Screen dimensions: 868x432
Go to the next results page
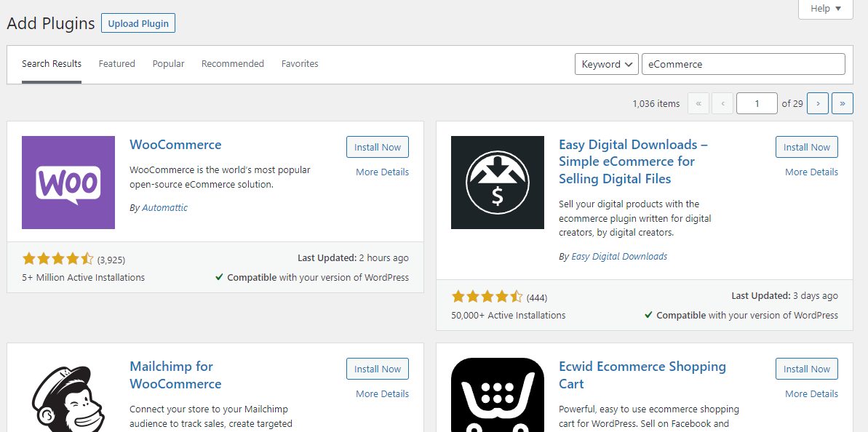(818, 103)
